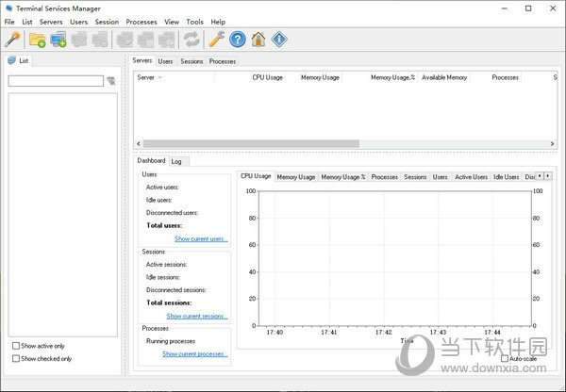Open the View menu
Image resolution: width=566 pixels, height=392 pixels.
[x=172, y=22]
